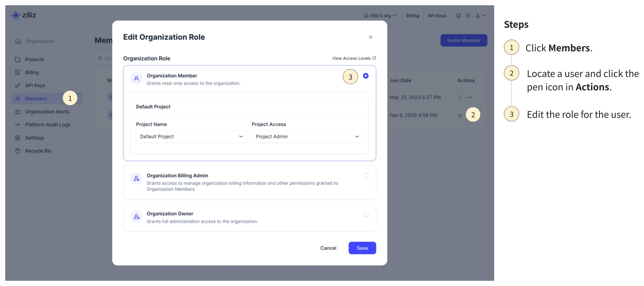Expand the zilliz's org switcher

380,16
